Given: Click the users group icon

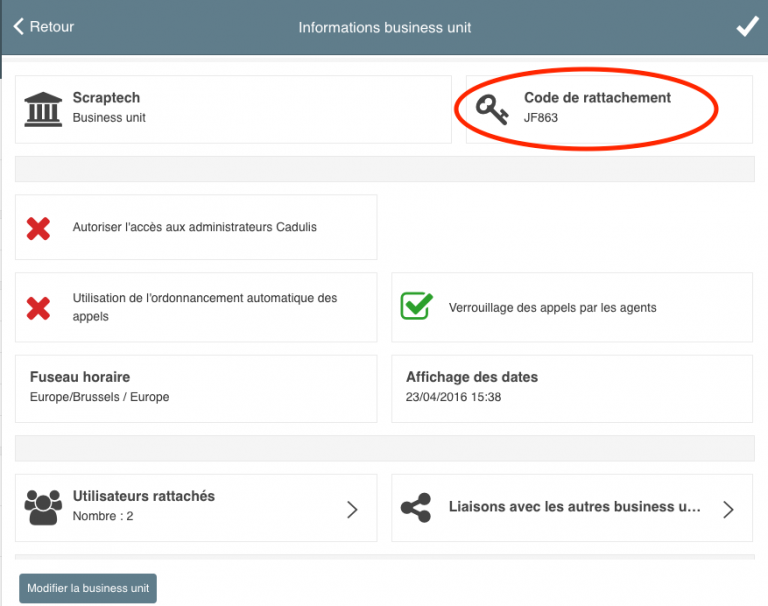Looking at the screenshot, I should coord(43,508).
